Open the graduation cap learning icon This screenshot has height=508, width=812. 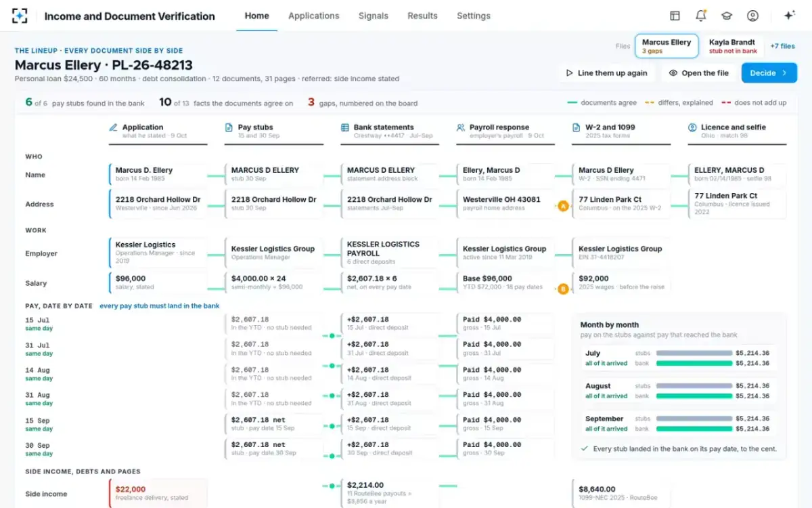tap(727, 16)
